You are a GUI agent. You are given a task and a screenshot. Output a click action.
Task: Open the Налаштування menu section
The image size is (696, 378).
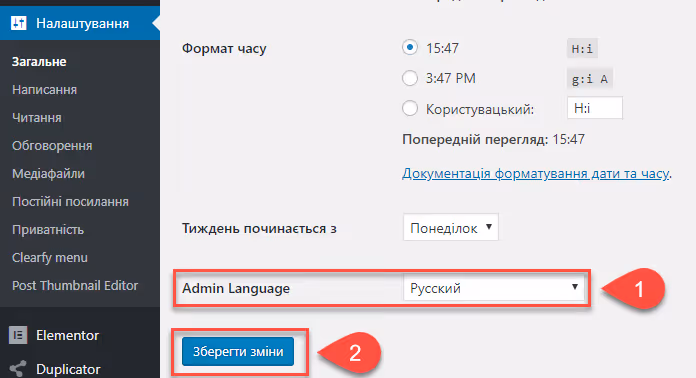(x=80, y=23)
